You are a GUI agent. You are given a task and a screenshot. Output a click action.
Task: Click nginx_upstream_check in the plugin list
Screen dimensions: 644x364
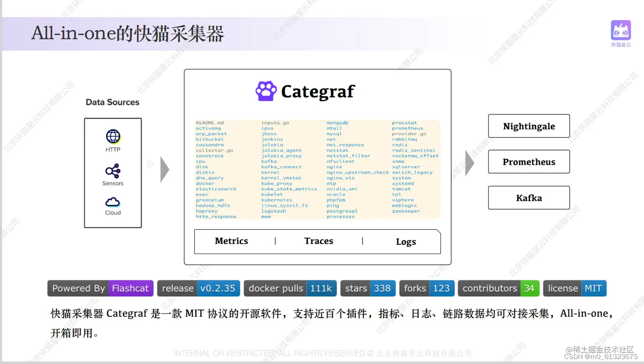[x=358, y=173]
